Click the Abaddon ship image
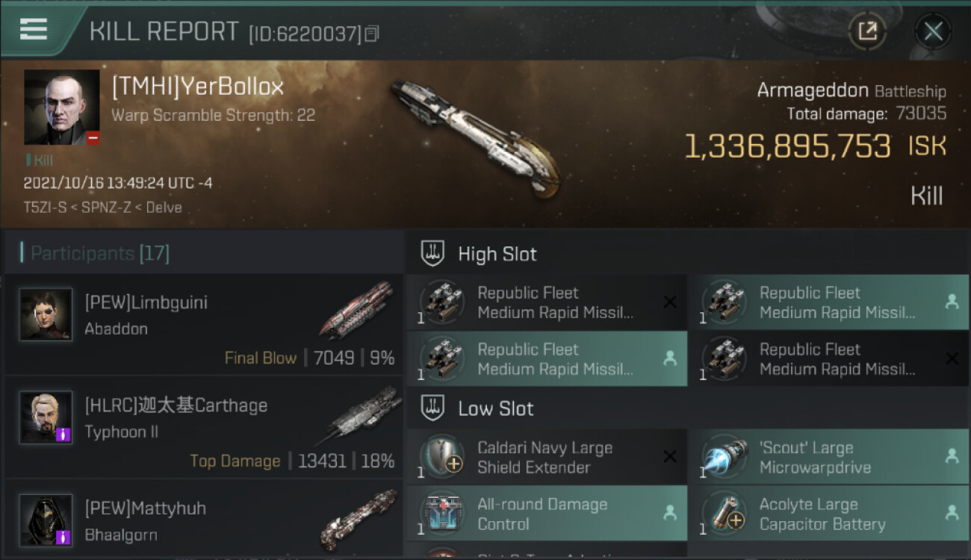971x560 pixels. click(x=356, y=309)
